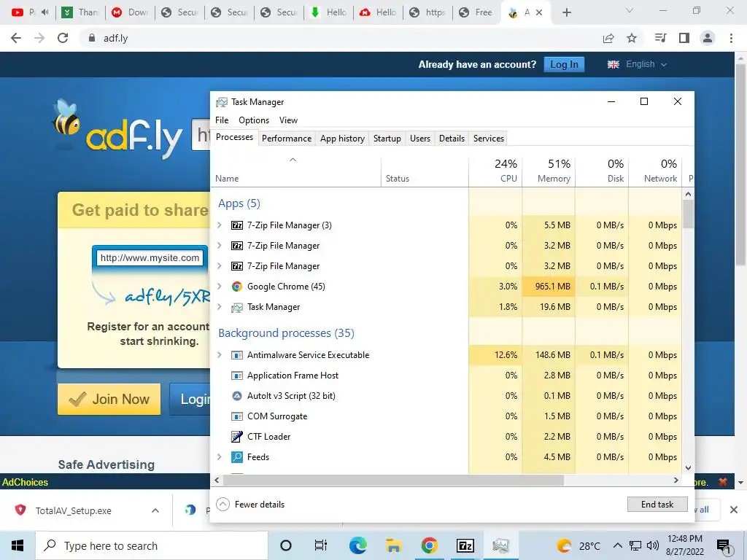Expand the Task Manager process entry
Viewport: 747px width, 560px height.
[x=220, y=307]
